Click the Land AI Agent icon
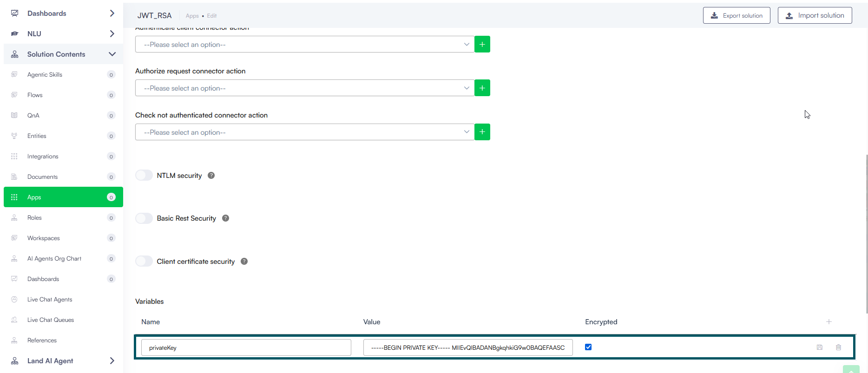 15,360
